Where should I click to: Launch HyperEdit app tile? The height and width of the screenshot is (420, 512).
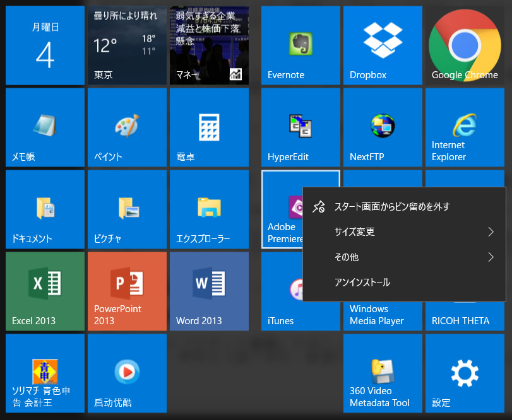301,127
